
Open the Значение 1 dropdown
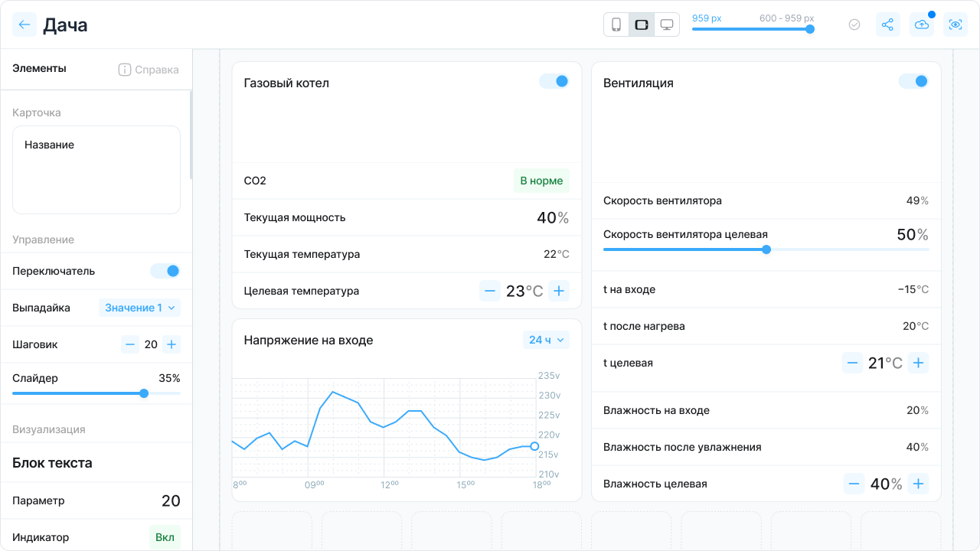point(140,308)
